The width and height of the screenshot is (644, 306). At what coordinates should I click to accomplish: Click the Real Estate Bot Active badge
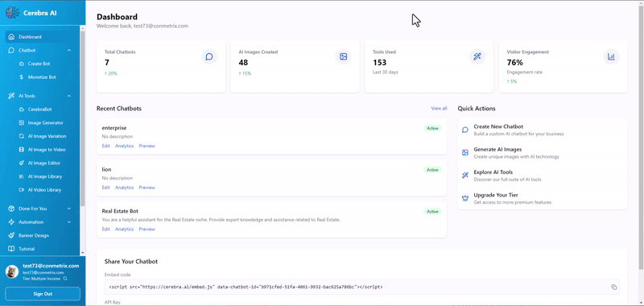pyautogui.click(x=432, y=212)
